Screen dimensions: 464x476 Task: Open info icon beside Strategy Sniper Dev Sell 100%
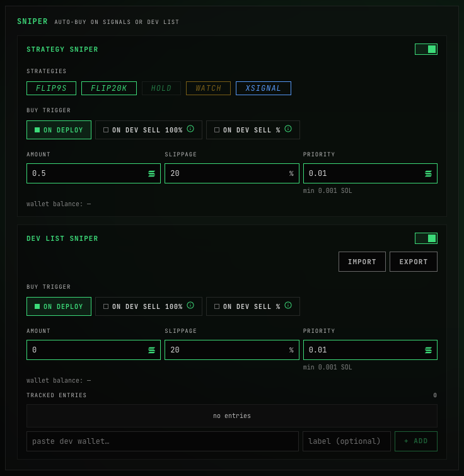click(190, 129)
